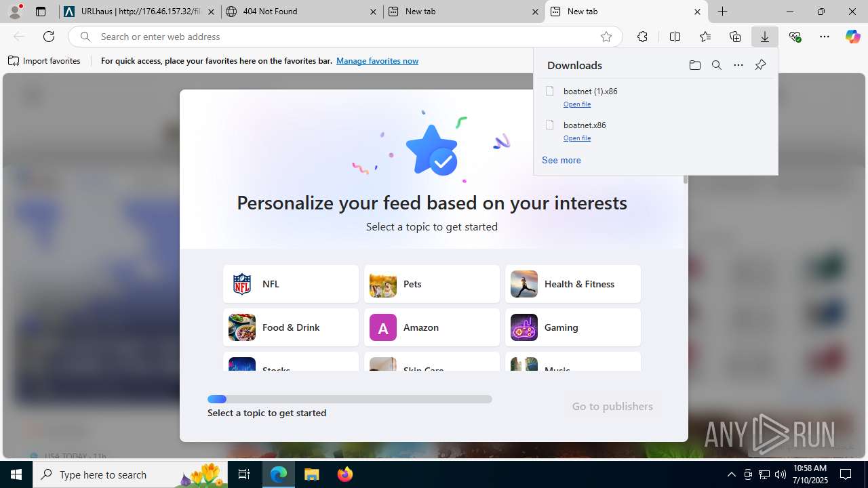Image resolution: width=868 pixels, height=488 pixels.
Task: Pin the Downloads panel
Action: click(x=760, y=65)
